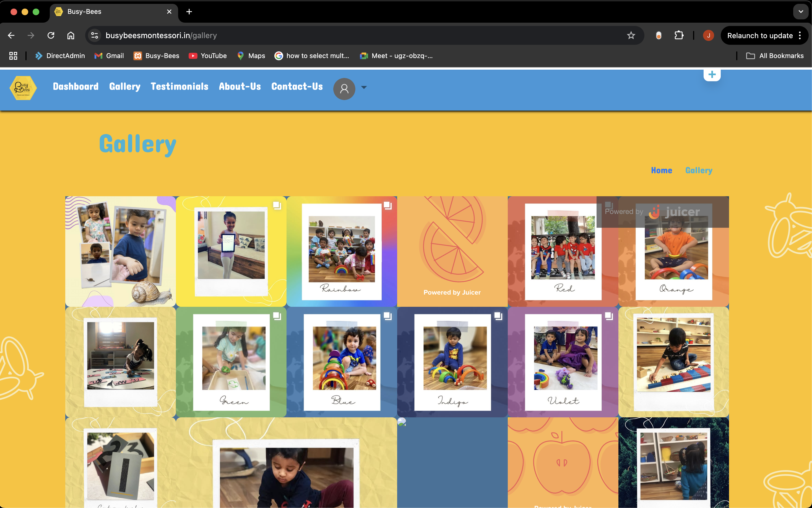Screen dimensions: 812x508
Task: Open a new browser tab
Action: (189, 11)
